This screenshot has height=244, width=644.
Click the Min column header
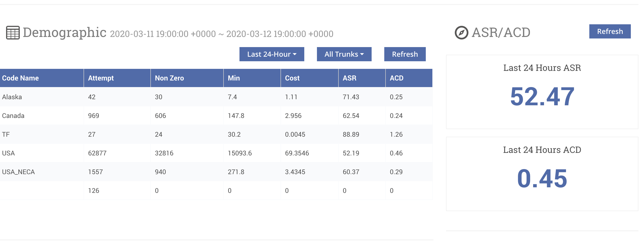point(234,78)
